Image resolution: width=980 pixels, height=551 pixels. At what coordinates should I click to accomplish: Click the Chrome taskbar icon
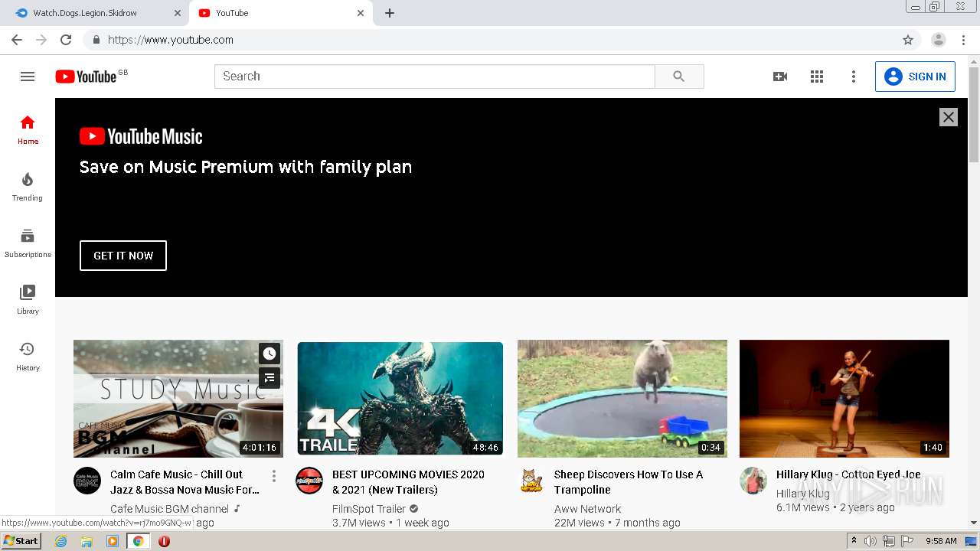pos(138,541)
